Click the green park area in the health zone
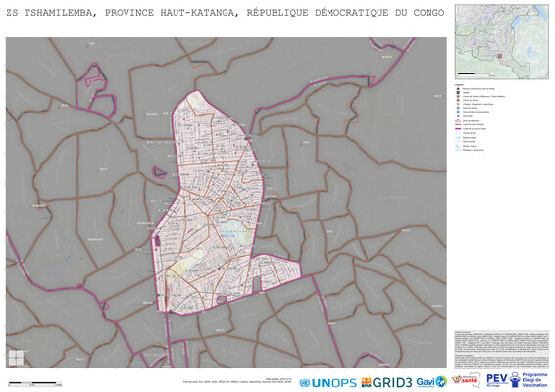555x392 pixels. point(236,231)
